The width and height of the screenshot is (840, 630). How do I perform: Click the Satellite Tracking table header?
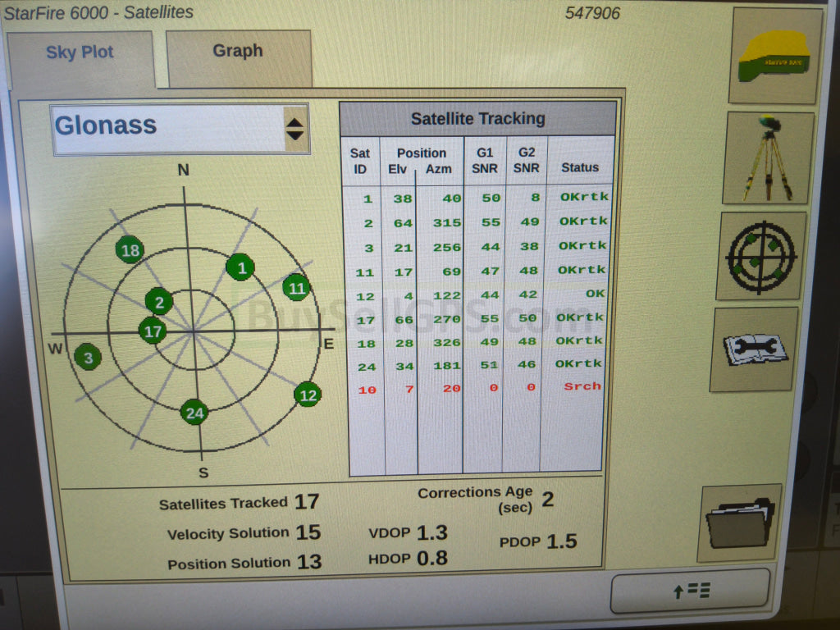[x=477, y=119]
